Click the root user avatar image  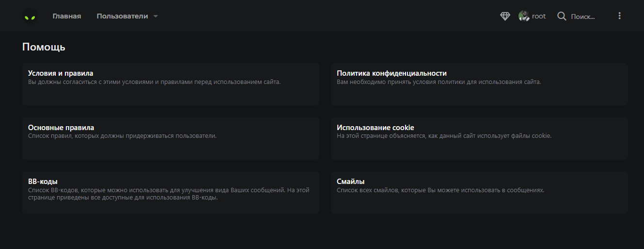523,16
